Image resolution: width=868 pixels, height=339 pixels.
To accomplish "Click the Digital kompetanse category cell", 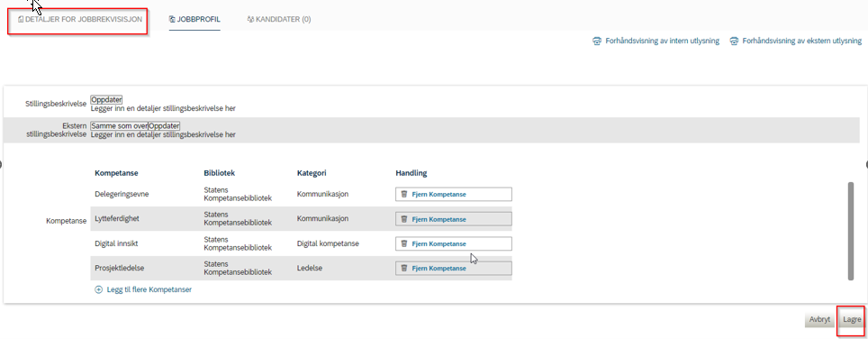I will point(329,243).
